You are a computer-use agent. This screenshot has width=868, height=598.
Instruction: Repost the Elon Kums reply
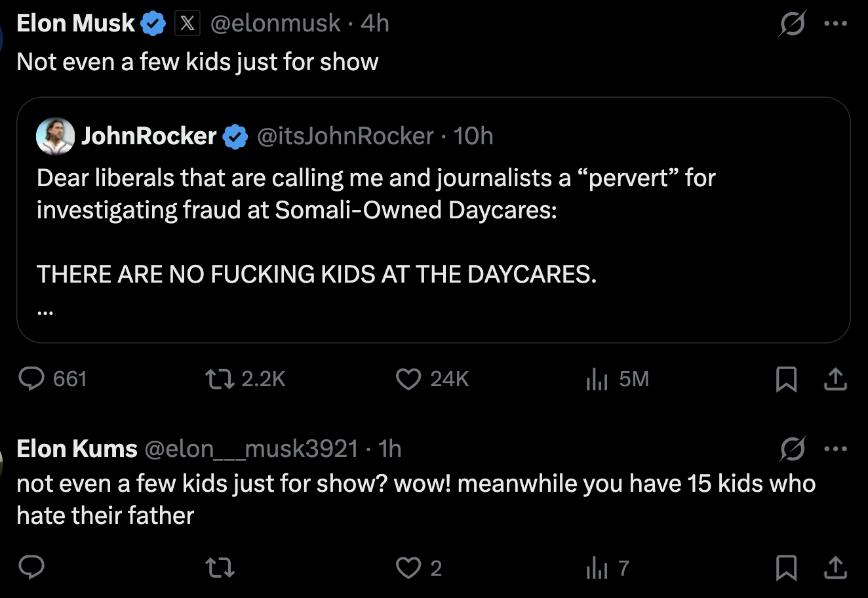tap(220, 568)
